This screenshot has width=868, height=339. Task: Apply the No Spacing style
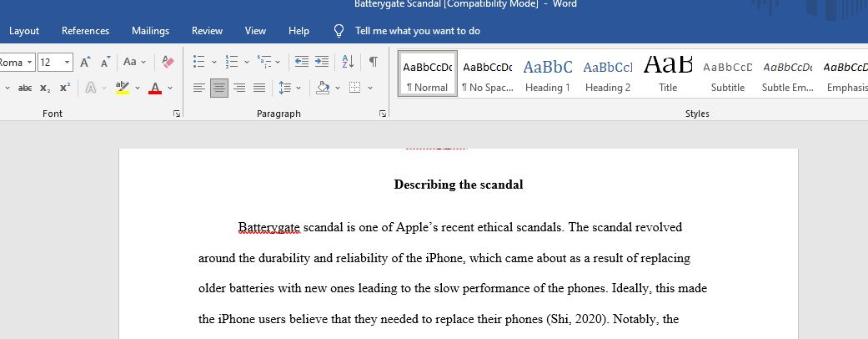488,74
